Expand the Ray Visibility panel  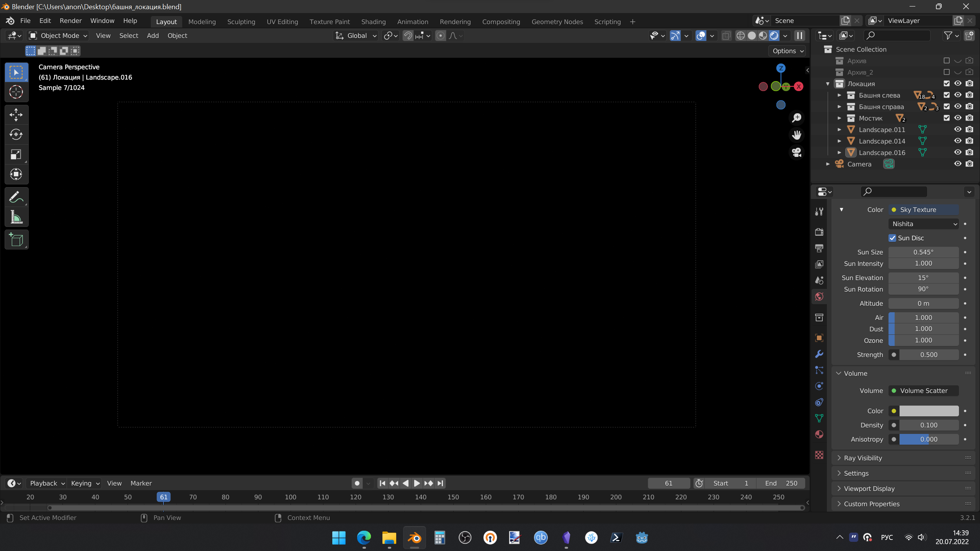click(863, 458)
